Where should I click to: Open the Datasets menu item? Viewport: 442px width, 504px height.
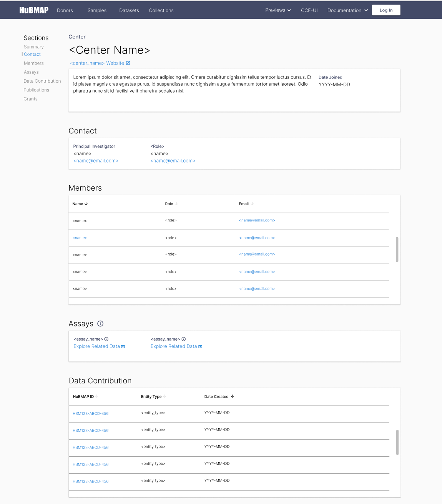point(129,10)
